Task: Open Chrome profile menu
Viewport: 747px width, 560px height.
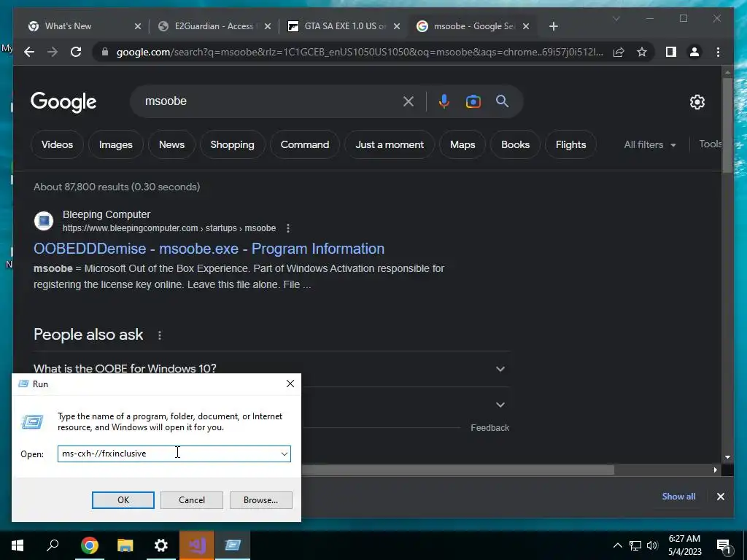Action: click(x=694, y=52)
